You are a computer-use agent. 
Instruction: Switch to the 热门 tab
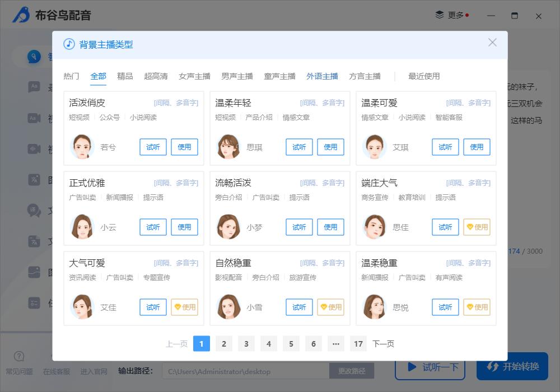tap(71, 76)
